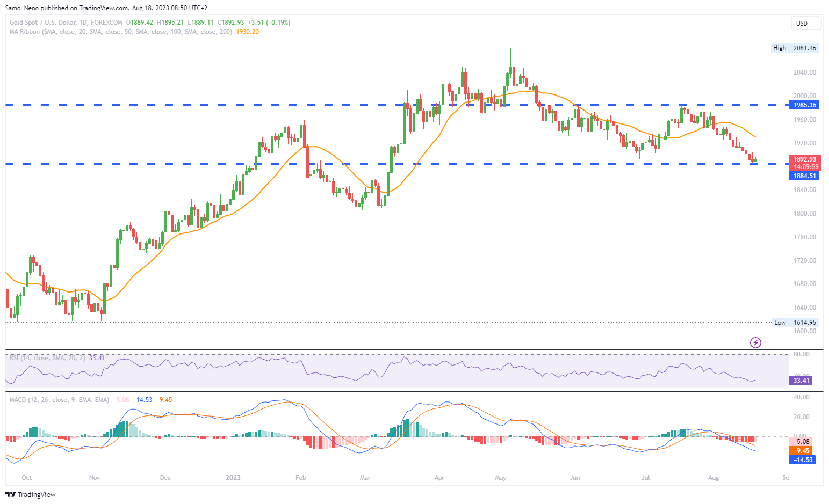Click the Aug label on time axis
Viewport: 829px width, 504px height.
(713, 478)
